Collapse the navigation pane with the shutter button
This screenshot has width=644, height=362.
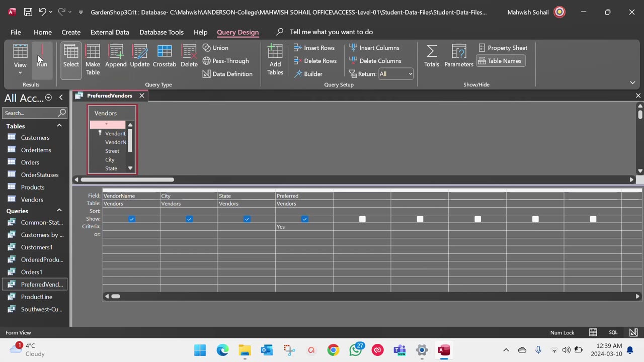tap(61, 98)
